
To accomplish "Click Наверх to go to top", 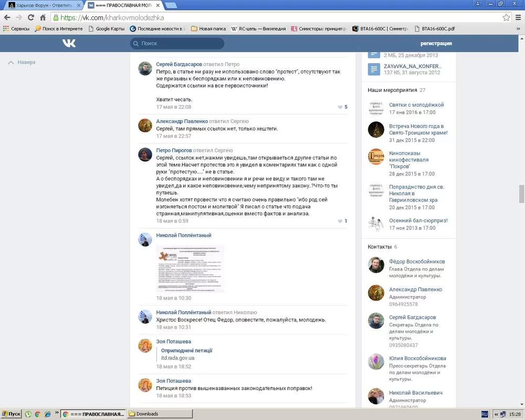I will pyautogui.click(x=22, y=62).
